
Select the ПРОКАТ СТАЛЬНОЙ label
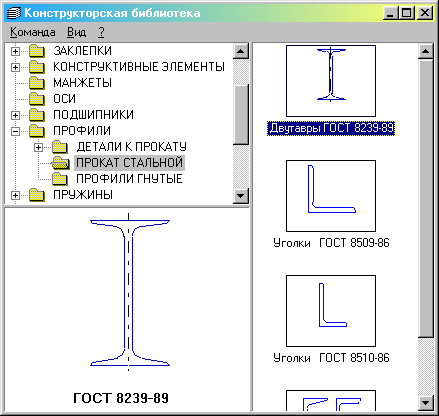tap(129, 163)
